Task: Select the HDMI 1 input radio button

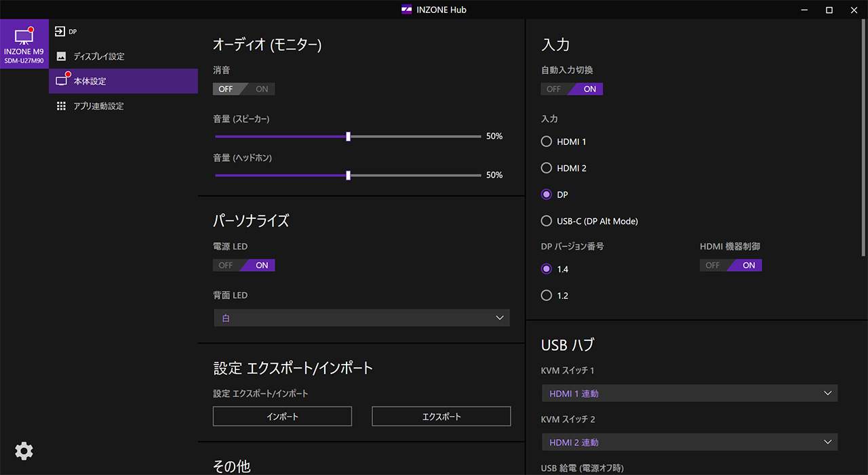Action: [547, 142]
